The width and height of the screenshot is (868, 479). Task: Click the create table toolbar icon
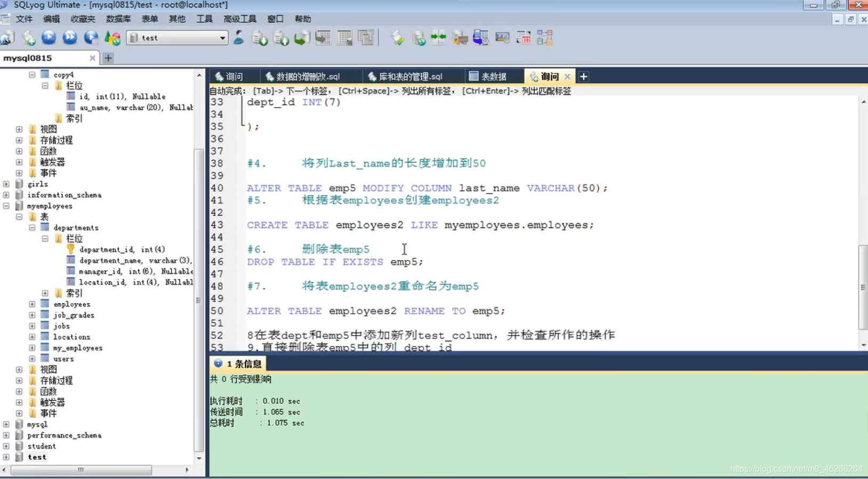(x=344, y=38)
